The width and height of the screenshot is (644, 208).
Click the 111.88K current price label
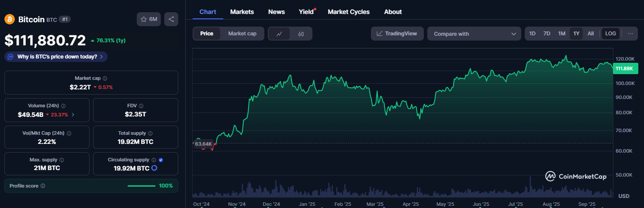pyautogui.click(x=625, y=68)
